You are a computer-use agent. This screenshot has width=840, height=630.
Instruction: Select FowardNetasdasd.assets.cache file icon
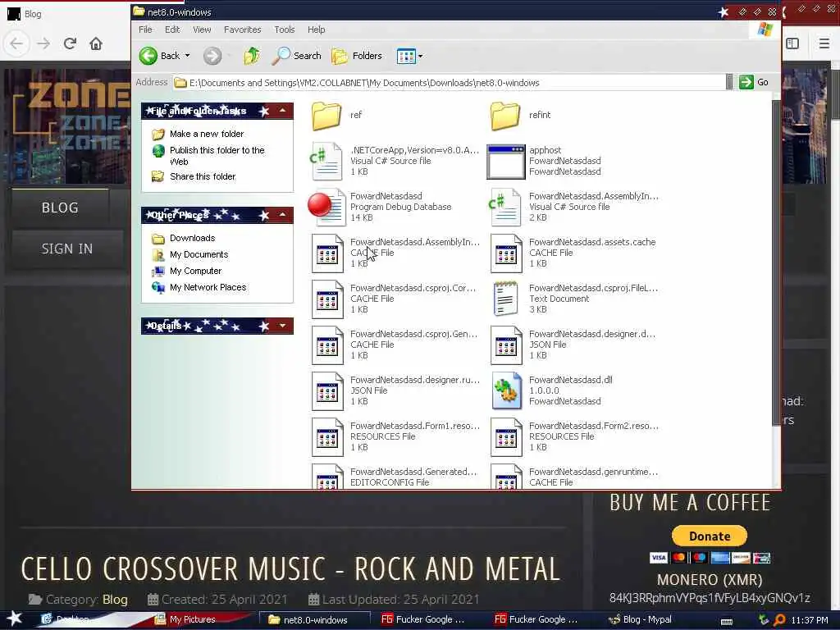coord(506,253)
